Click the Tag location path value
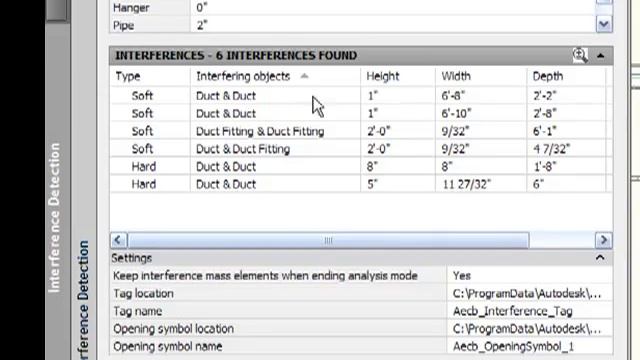640x360 pixels. (x=530, y=293)
